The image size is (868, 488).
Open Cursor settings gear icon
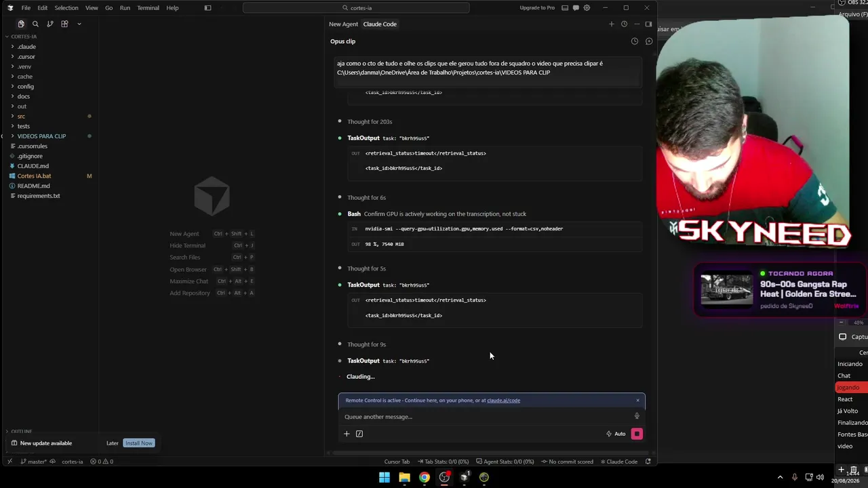pyautogui.click(x=587, y=8)
